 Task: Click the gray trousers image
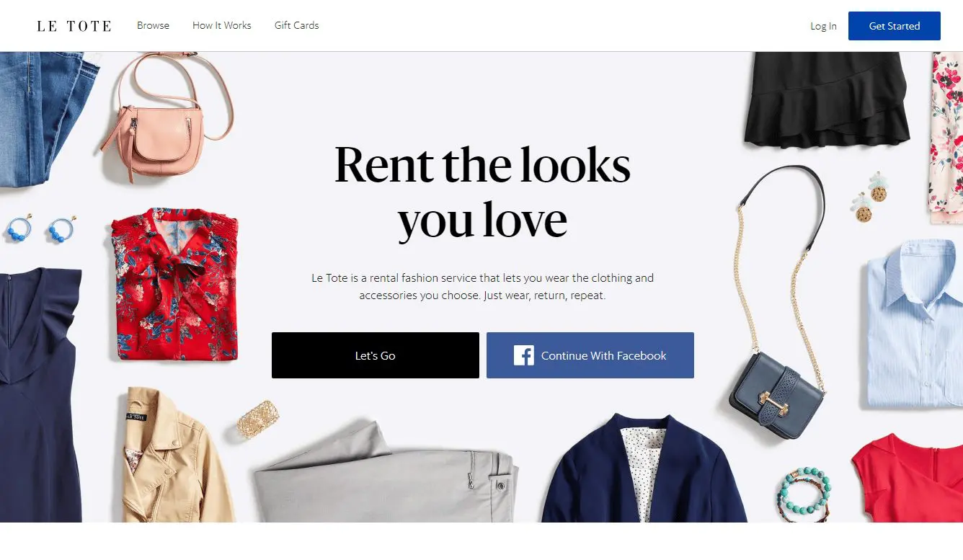point(386,474)
